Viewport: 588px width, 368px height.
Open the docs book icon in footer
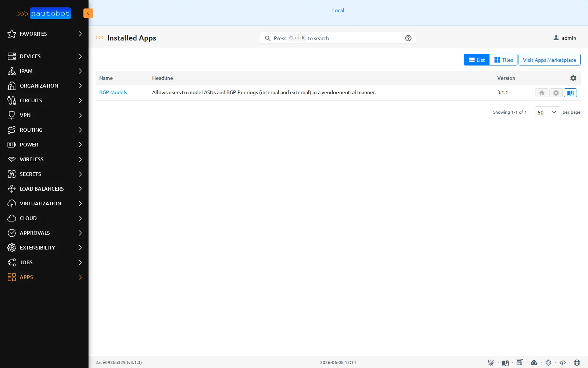coord(505,362)
